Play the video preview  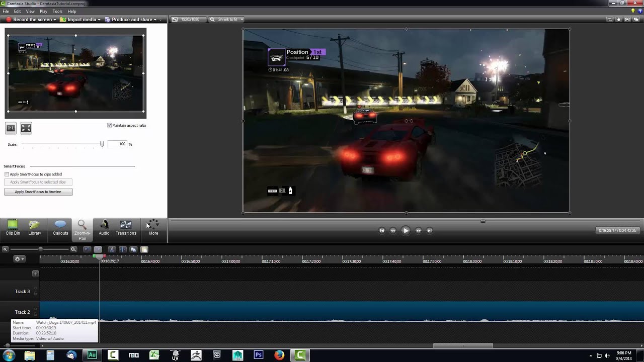[406, 231]
